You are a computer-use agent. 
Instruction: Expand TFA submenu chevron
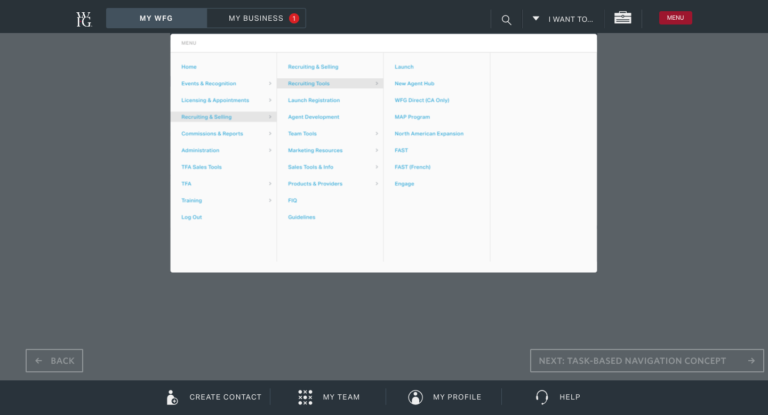pyautogui.click(x=270, y=184)
